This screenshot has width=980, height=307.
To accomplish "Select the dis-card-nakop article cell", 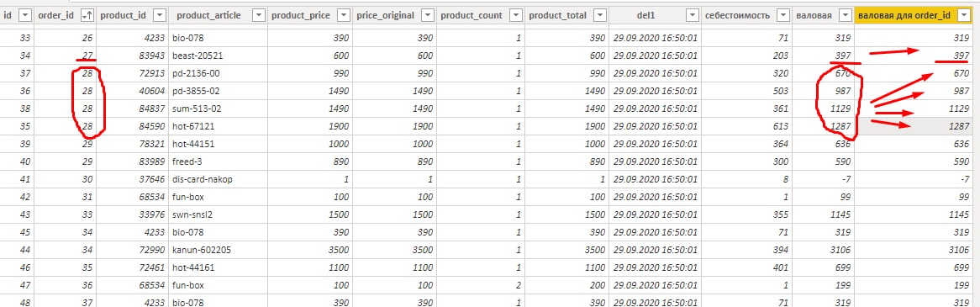I will 219,179.
